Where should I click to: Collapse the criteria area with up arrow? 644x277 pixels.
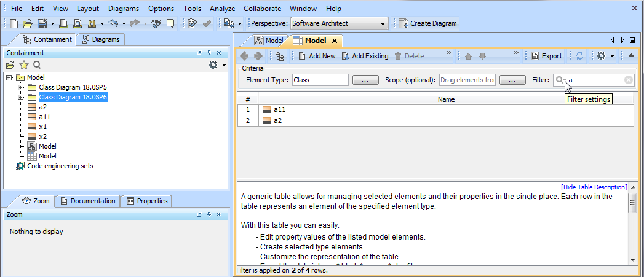(631, 56)
